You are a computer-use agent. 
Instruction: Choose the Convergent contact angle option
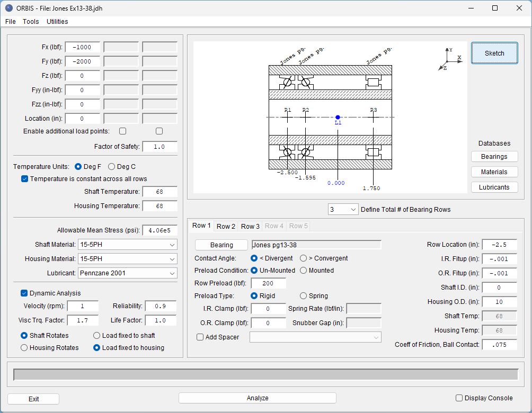(303, 258)
